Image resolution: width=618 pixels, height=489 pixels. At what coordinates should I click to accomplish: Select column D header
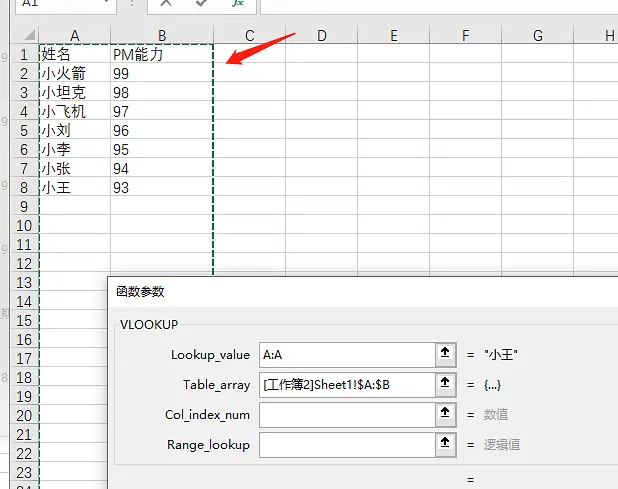(x=322, y=35)
